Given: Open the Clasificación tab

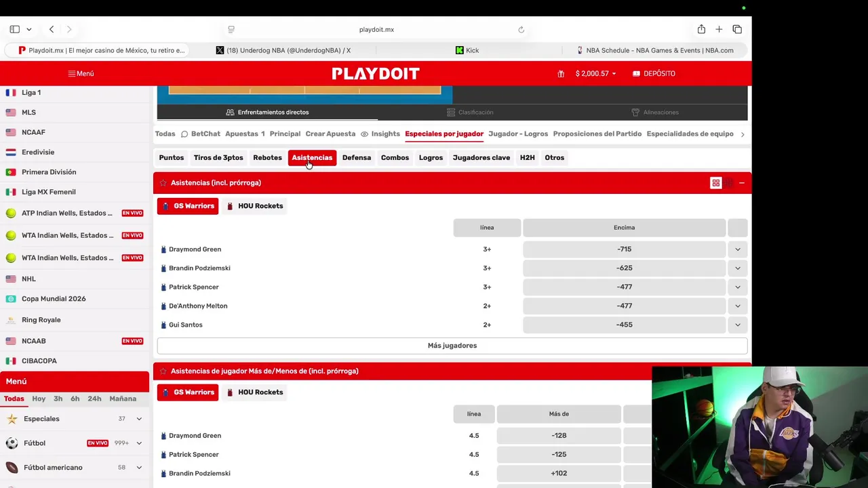Looking at the screenshot, I should 470,113.
